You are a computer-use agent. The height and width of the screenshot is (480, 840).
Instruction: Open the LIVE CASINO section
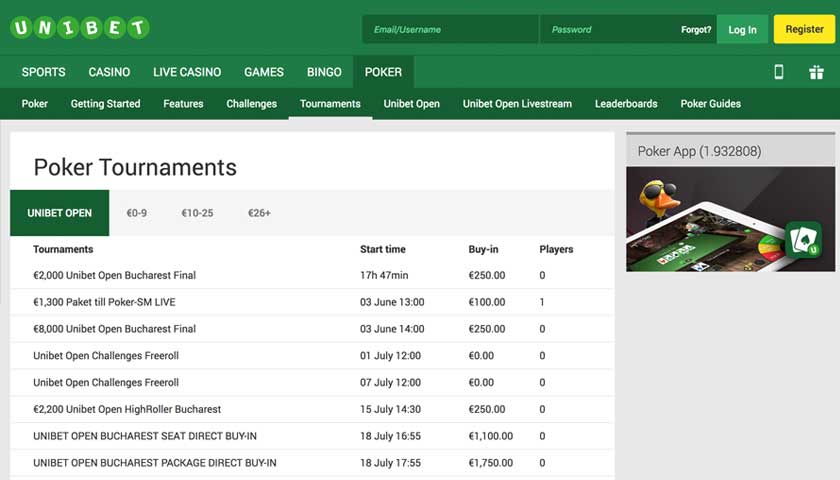[x=187, y=72]
